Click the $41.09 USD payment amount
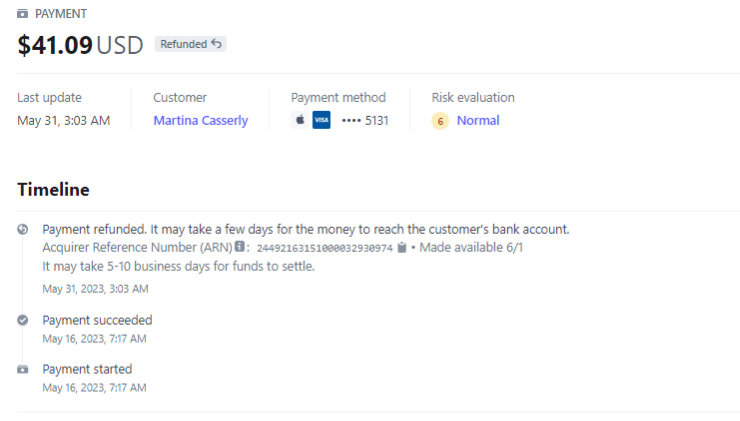This screenshot has width=740, height=421. [x=80, y=44]
